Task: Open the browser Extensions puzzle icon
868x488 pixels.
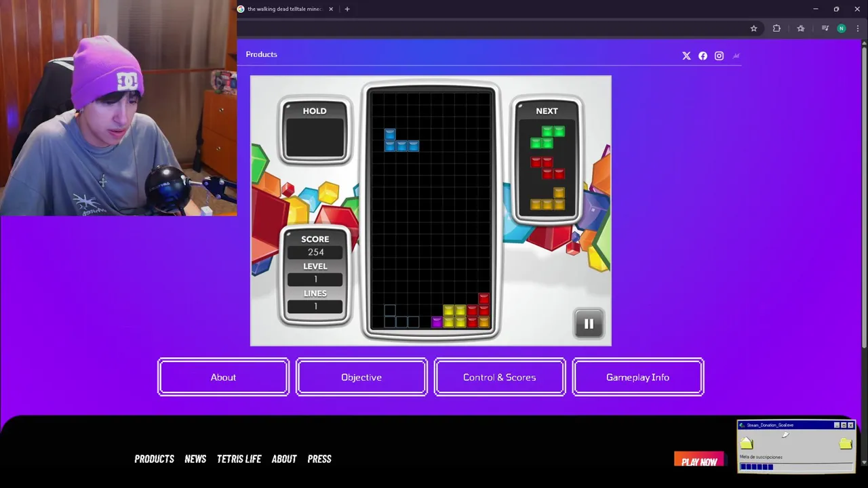Action: pos(776,28)
